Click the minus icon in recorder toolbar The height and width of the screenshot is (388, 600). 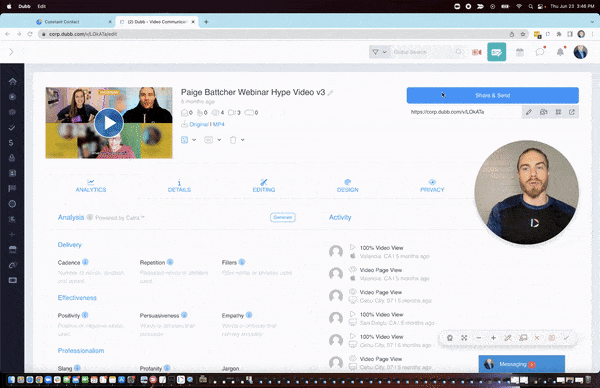click(479, 338)
